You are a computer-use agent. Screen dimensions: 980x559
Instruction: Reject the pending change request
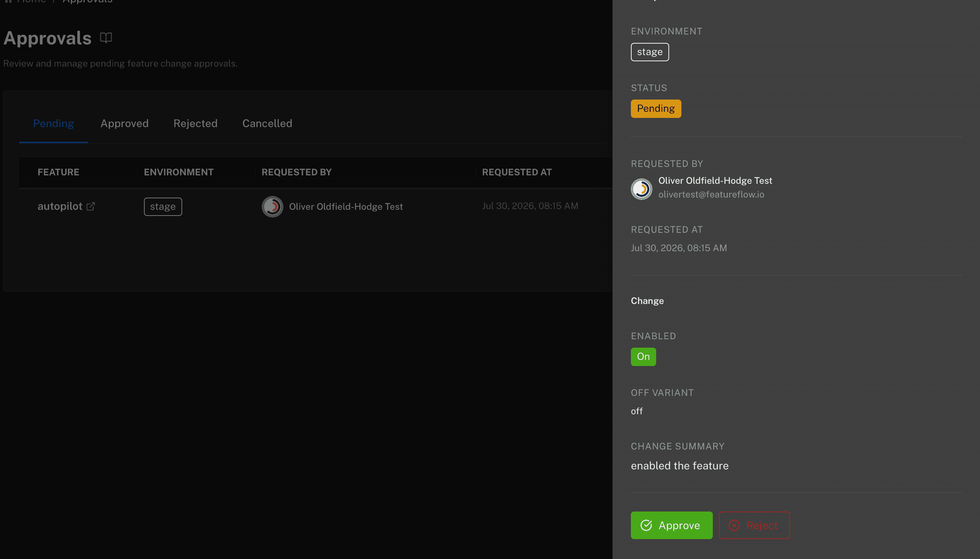click(754, 525)
